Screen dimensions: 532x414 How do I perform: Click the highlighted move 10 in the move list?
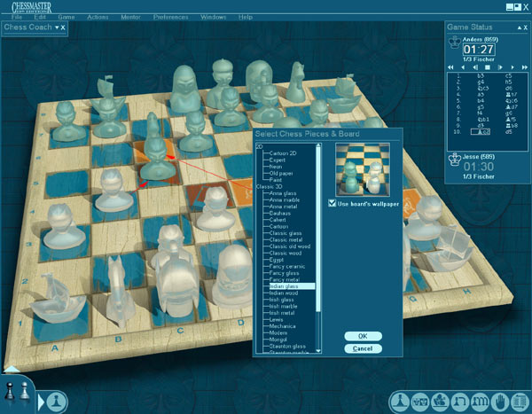coord(481,132)
